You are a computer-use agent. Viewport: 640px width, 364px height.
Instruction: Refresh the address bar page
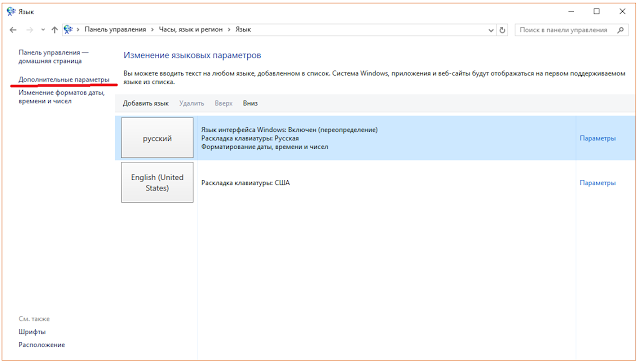pos(502,30)
